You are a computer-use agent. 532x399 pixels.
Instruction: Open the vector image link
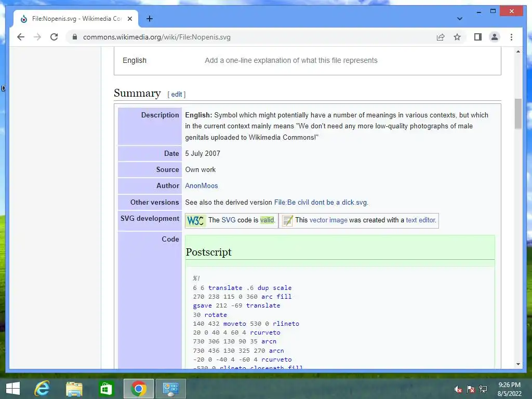point(328,220)
